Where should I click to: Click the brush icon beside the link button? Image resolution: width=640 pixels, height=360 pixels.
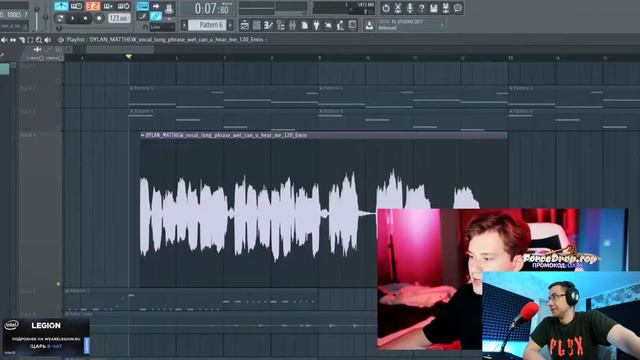pos(142,16)
